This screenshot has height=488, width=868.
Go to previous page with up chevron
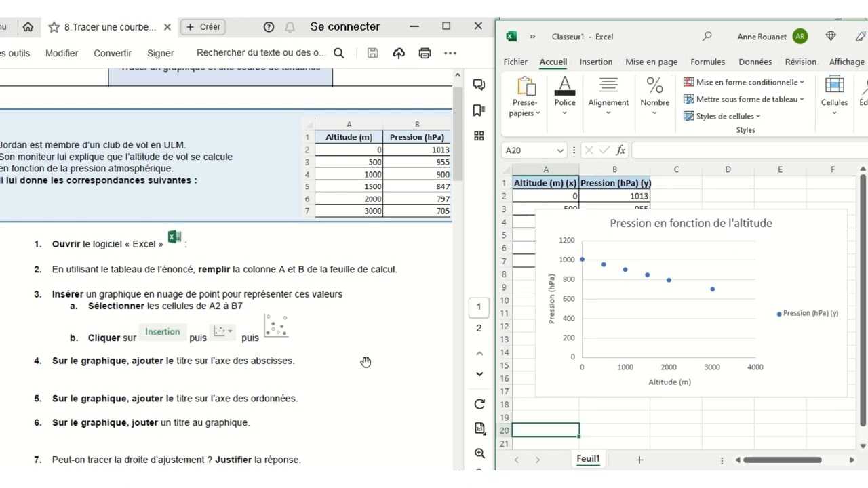click(x=479, y=353)
